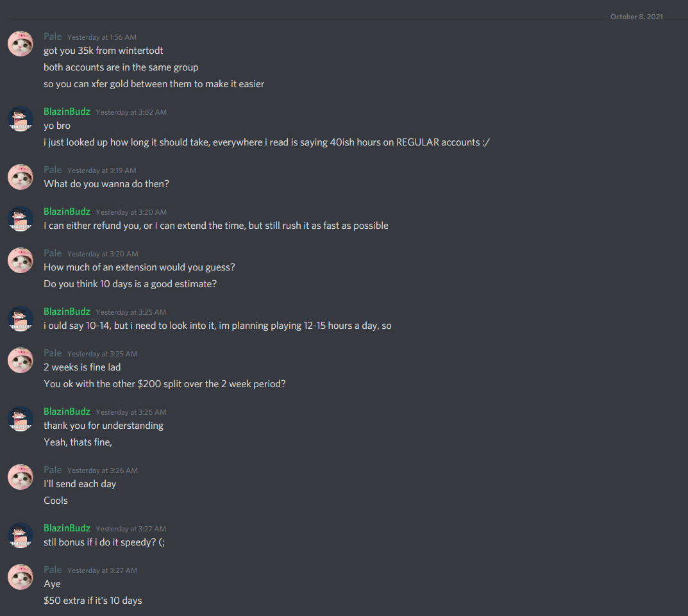Click BlazinBudz's avatar by 'stil bonus' message

click(x=21, y=535)
